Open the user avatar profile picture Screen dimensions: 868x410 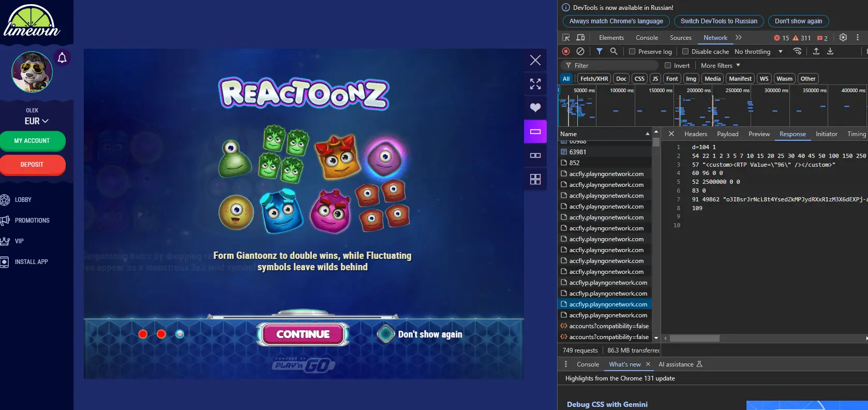(32, 72)
